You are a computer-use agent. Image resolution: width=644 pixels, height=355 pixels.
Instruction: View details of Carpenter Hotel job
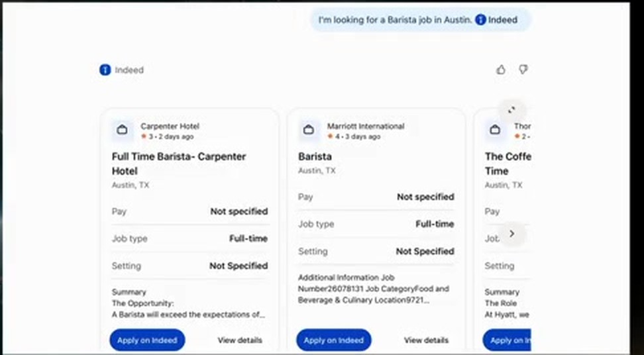[240, 340]
